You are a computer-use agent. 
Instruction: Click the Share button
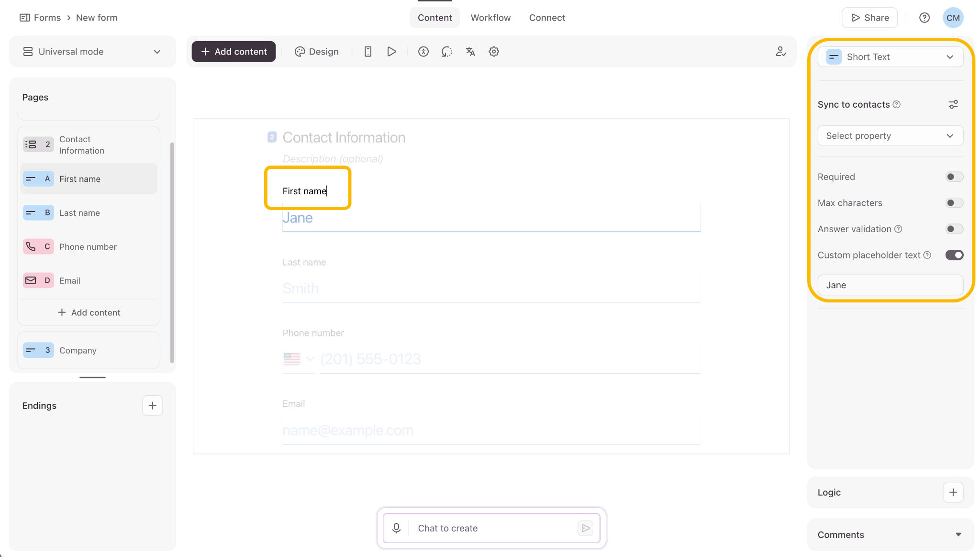[869, 18]
